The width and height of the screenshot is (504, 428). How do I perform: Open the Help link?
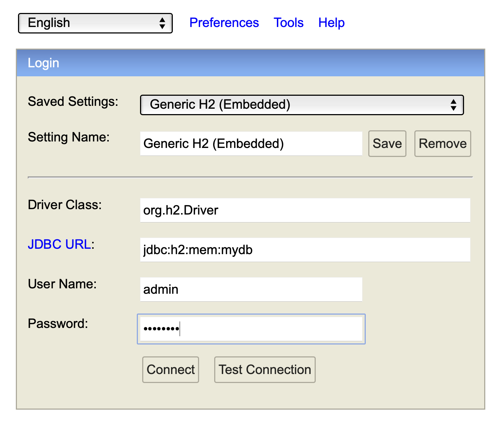click(x=331, y=23)
